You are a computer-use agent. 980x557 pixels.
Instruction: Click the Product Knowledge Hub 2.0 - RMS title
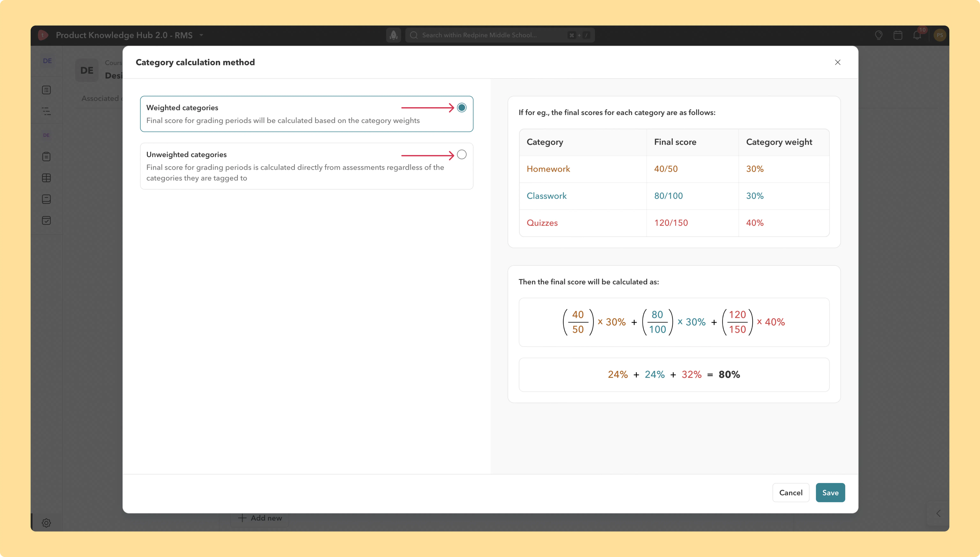click(x=124, y=35)
